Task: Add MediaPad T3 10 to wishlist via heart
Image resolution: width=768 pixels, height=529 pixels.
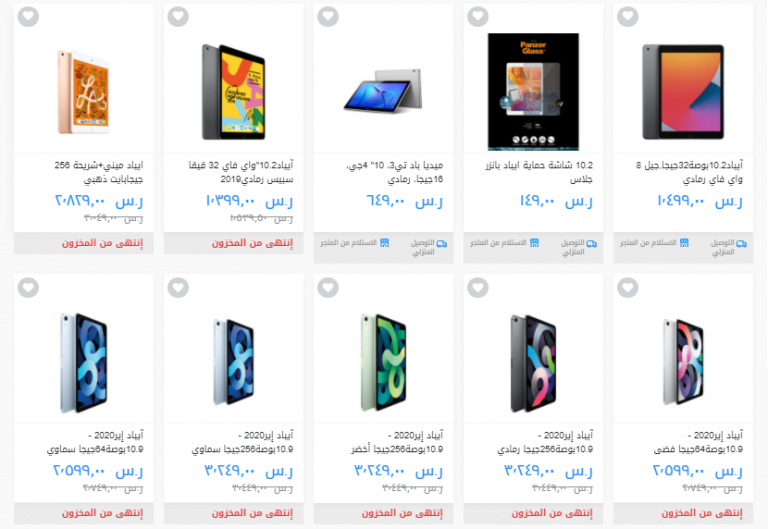Action: pyautogui.click(x=328, y=17)
